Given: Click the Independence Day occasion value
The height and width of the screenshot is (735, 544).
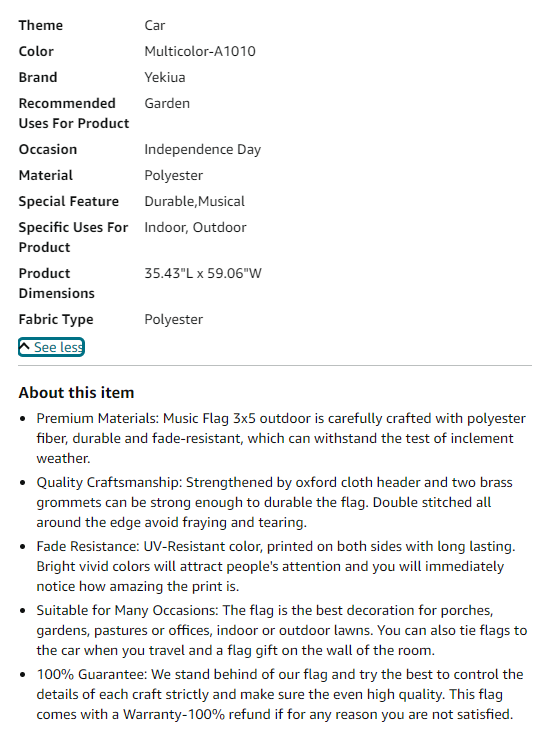Looking at the screenshot, I should tap(203, 150).
